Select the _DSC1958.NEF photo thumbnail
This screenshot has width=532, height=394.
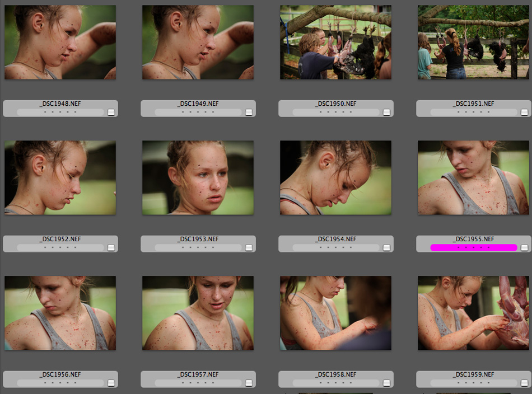(x=335, y=313)
